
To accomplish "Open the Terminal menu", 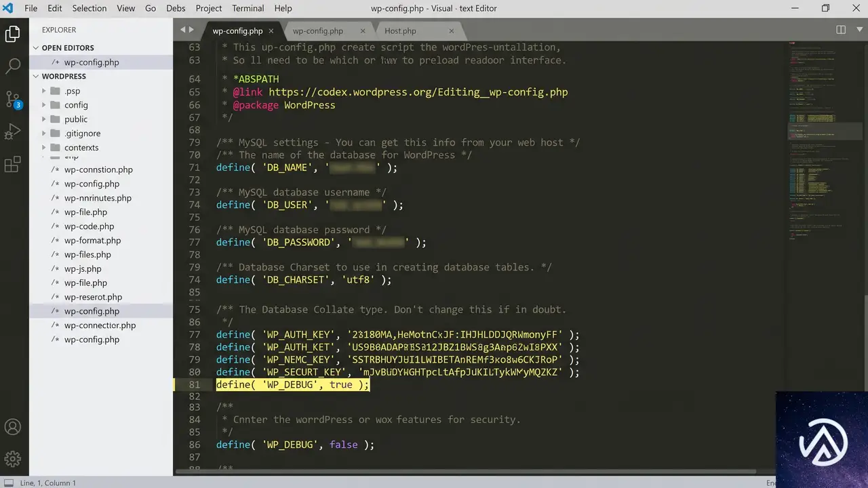I will coord(248,8).
